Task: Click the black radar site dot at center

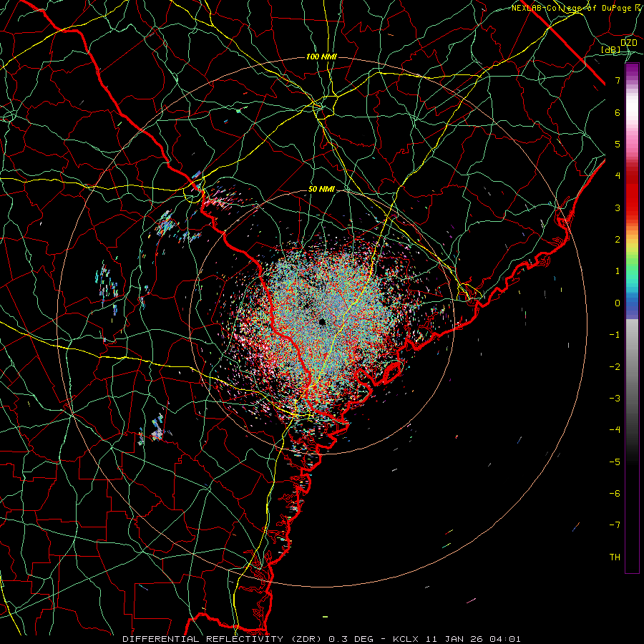Action: tap(322, 321)
